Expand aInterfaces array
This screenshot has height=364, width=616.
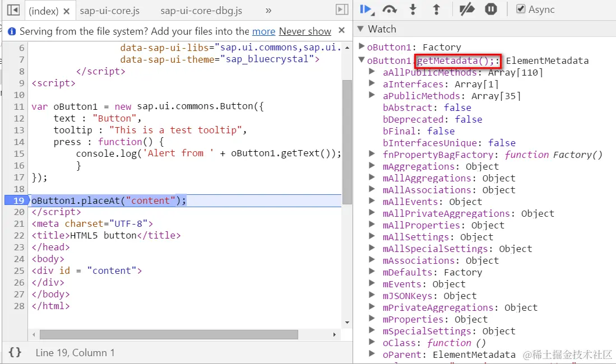click(372, 83)
